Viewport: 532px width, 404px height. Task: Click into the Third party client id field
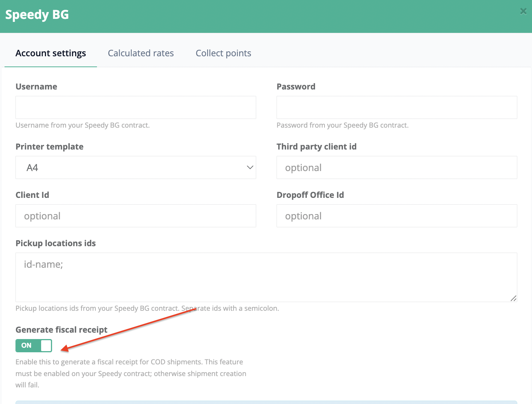click(397, 167)
